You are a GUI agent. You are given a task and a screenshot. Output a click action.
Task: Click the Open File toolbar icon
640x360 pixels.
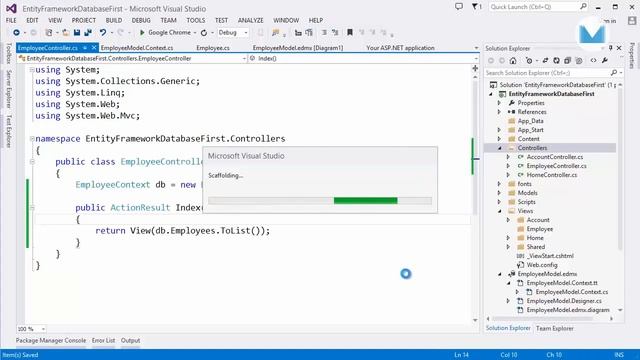[x=65, y=32]
